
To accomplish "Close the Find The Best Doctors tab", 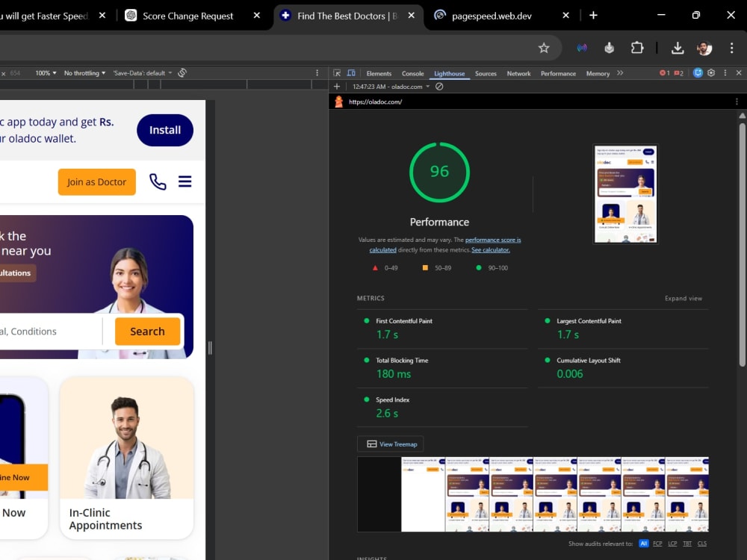I will pos(411,15).
